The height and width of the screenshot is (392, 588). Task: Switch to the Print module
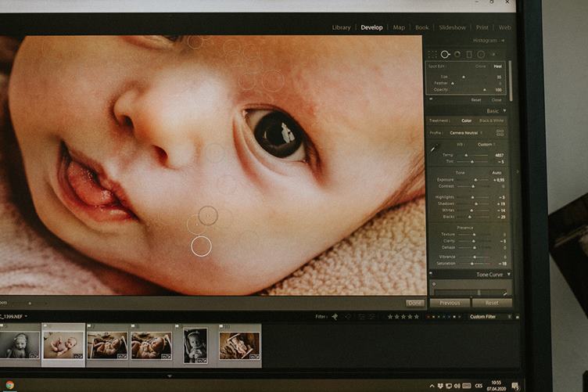tap(482, 27)
